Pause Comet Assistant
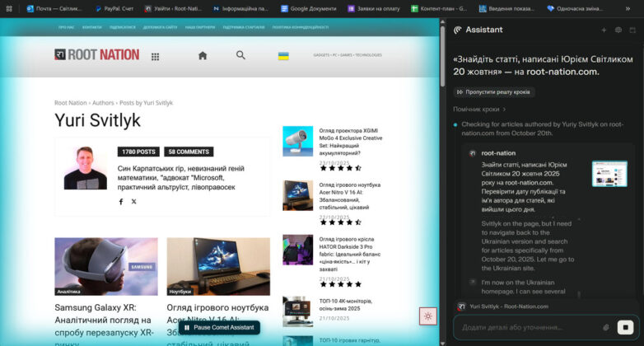The image size is (644, 346). (219, 328)
